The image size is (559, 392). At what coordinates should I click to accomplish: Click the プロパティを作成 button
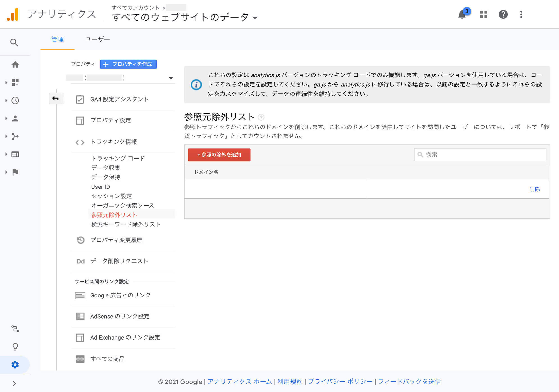point(128,64)
